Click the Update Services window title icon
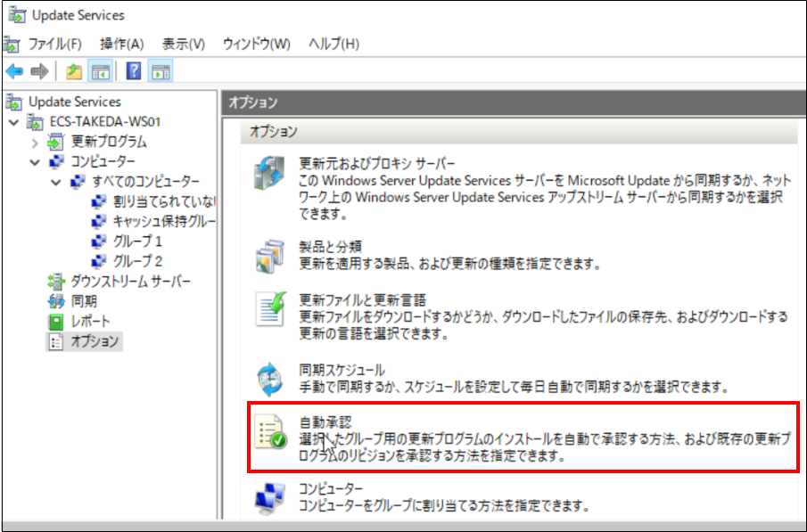Image resolution: width=807 pixels, height=532 pixels. [x=17, y=15]
